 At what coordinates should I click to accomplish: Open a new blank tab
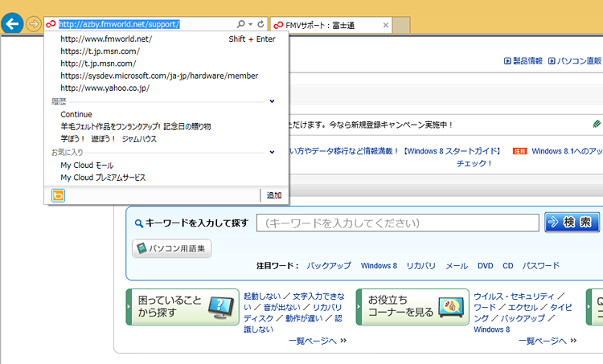[x=401, y=26]
